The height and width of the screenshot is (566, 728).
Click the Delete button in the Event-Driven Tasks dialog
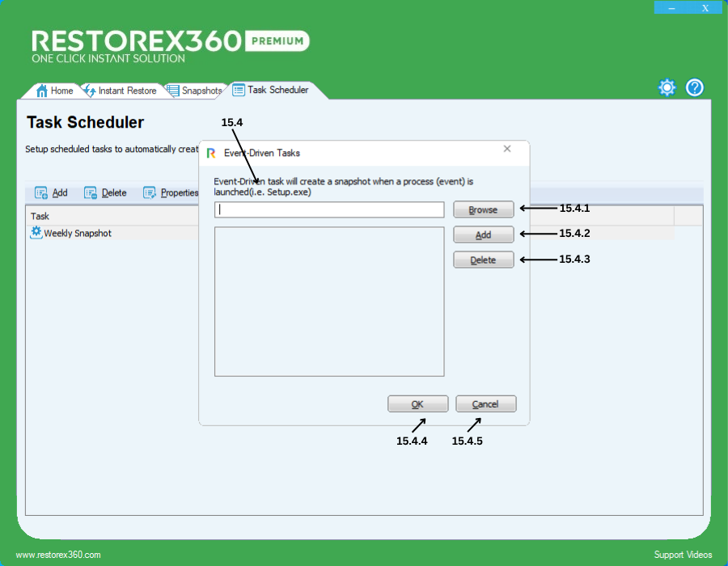coord(483,260)
